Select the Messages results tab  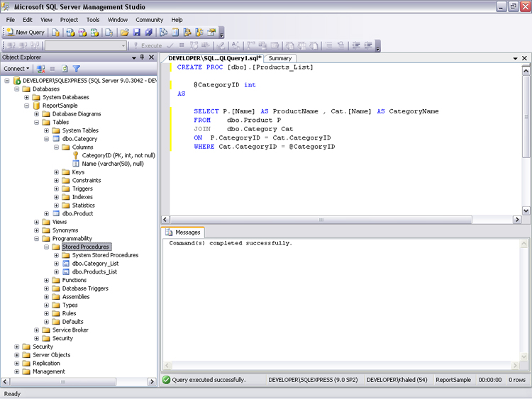click(x=184, y=232)
